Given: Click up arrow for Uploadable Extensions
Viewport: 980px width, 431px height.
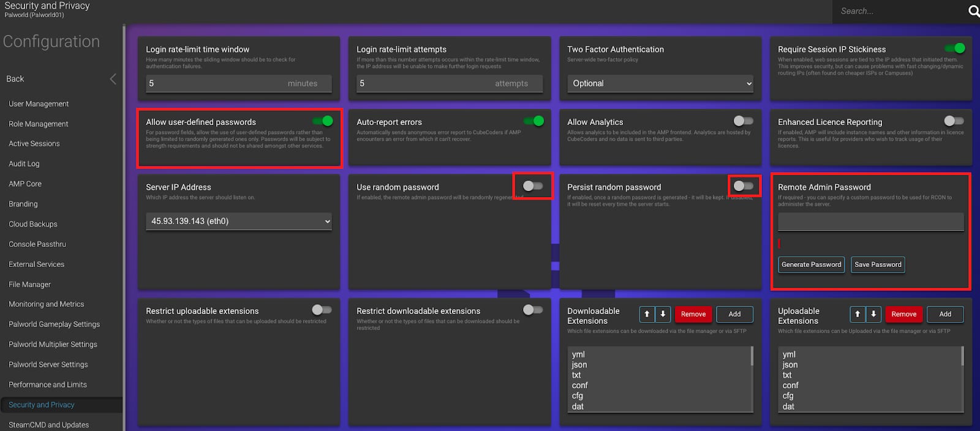Looking at the screenshot, I should coord(858,314).
